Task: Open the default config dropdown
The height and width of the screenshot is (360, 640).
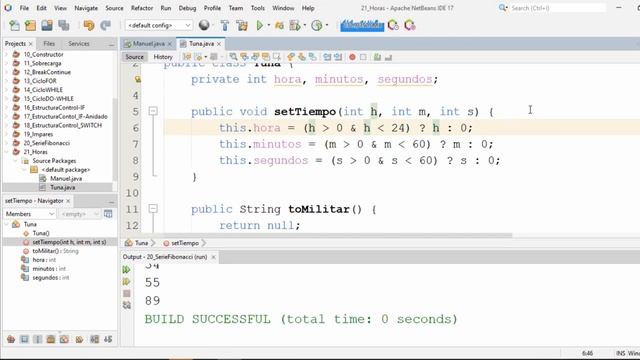Action: pyautogui.click(x=159, y=25)
